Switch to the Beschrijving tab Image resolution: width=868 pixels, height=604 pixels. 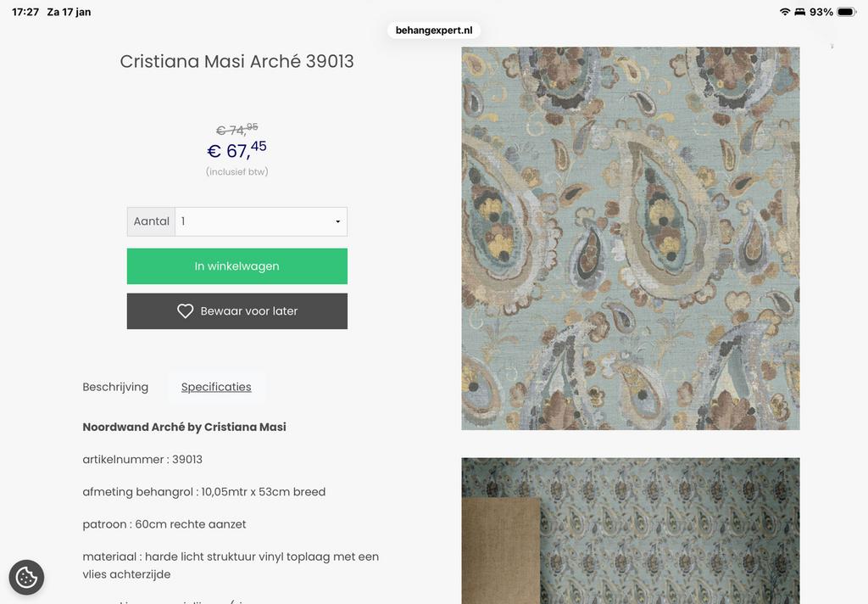point(115,387)
